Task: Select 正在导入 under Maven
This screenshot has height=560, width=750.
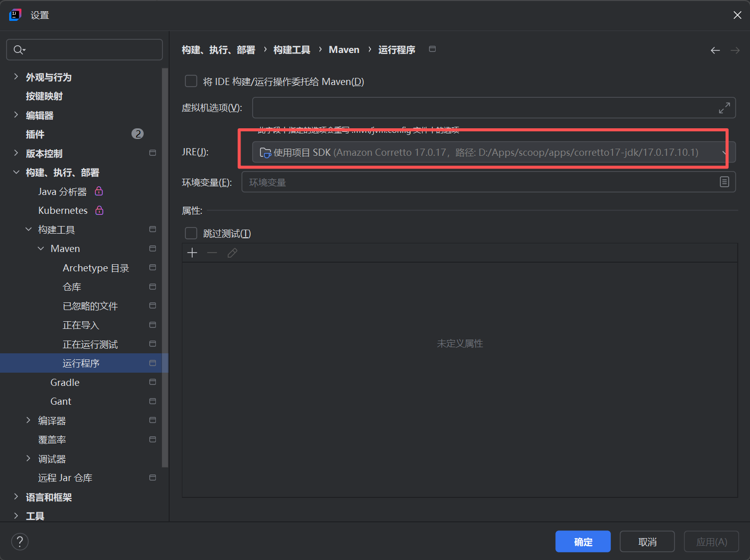Action: pos(81,325)
